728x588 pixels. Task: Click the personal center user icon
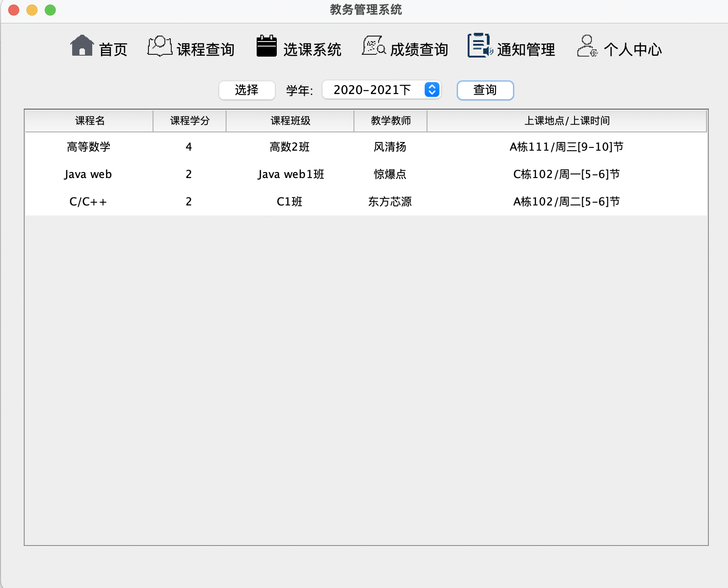[x=587, y=46]
